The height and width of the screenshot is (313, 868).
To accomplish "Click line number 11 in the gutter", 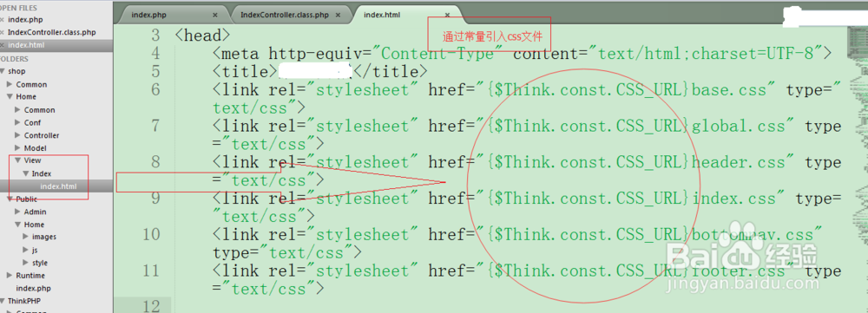I will [x=151, y=271].
